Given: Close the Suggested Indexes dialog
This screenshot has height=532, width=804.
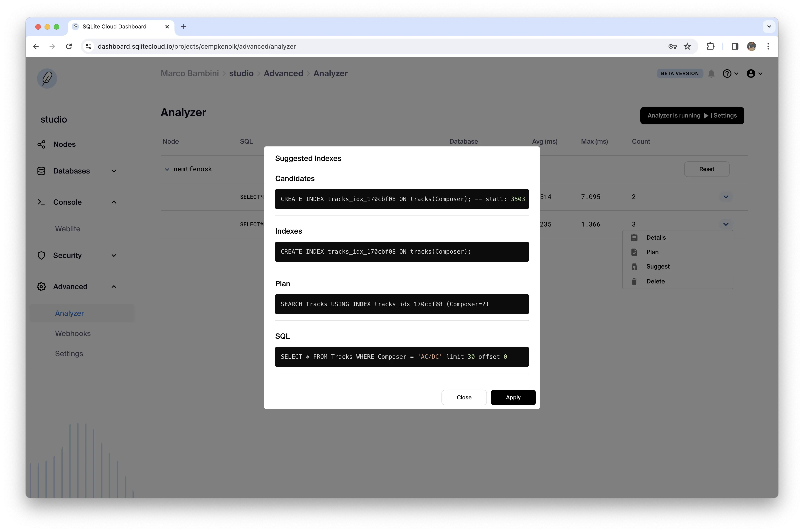Looking at the screenshot, I should [464, 397].
